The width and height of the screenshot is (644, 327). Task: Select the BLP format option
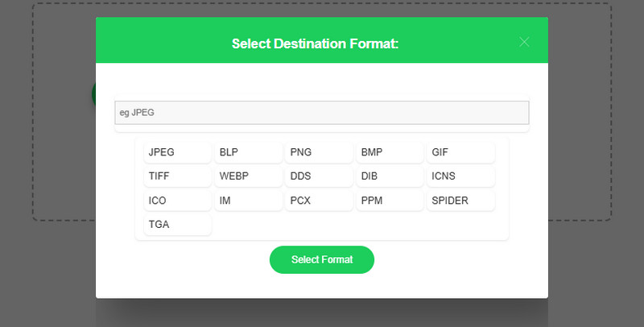(249, 152)
